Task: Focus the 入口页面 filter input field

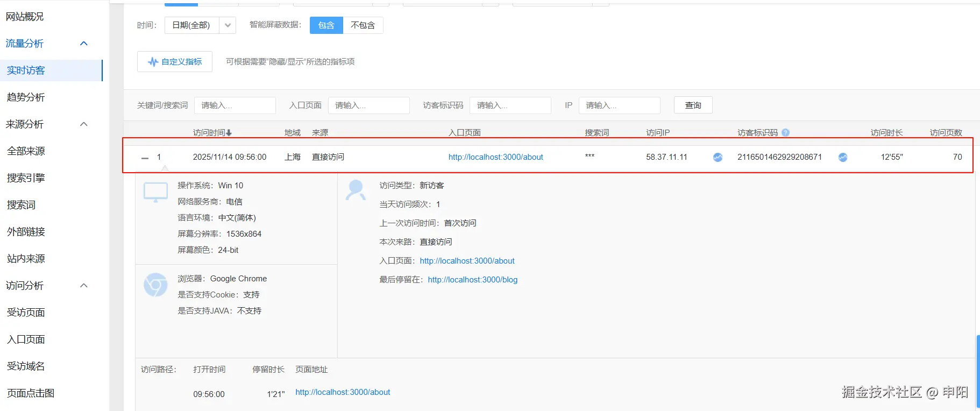Action: click(x=369, y=105)
